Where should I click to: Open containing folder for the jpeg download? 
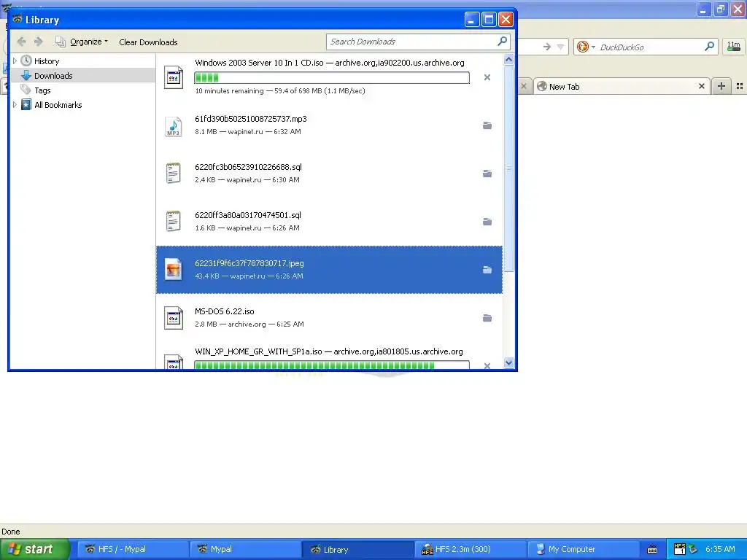coord(487,270)
